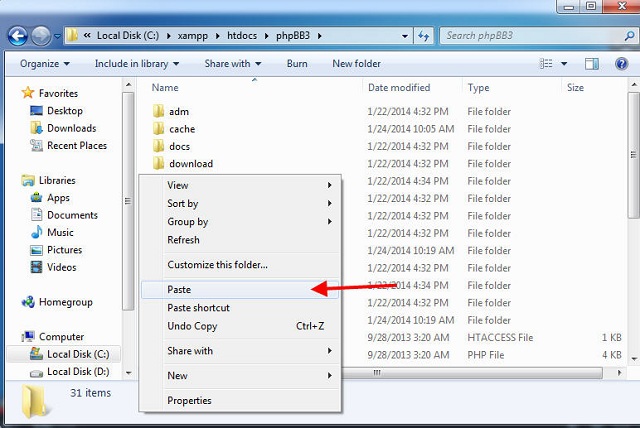
Task: Open recent locations dropdown beside Forward
Action: 58,36
